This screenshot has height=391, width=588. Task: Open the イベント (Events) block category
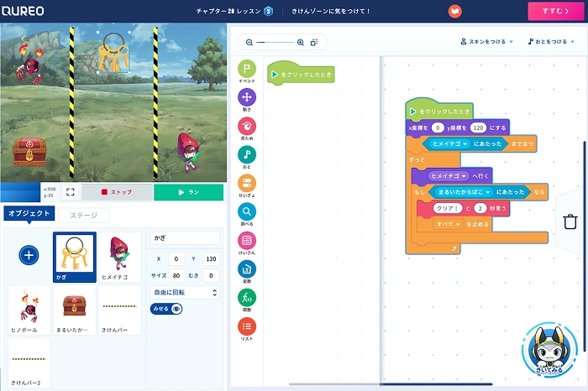(247, 71)
